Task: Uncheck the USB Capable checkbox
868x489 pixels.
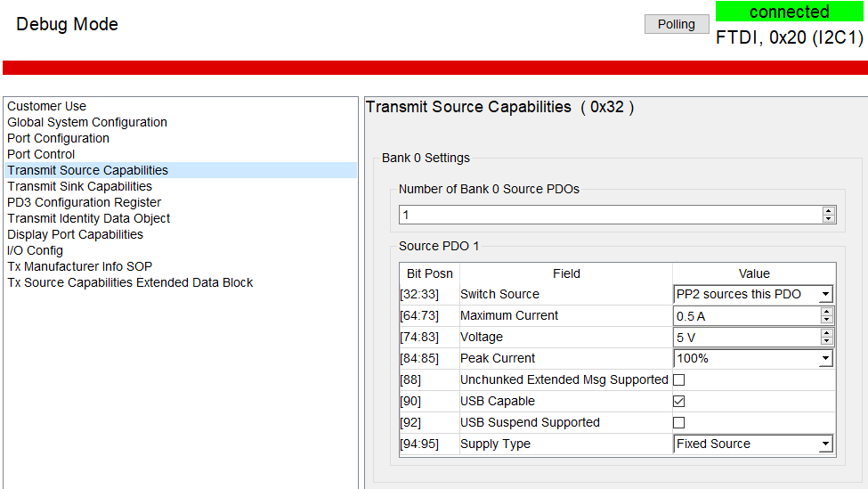Action: click(679, 401)
